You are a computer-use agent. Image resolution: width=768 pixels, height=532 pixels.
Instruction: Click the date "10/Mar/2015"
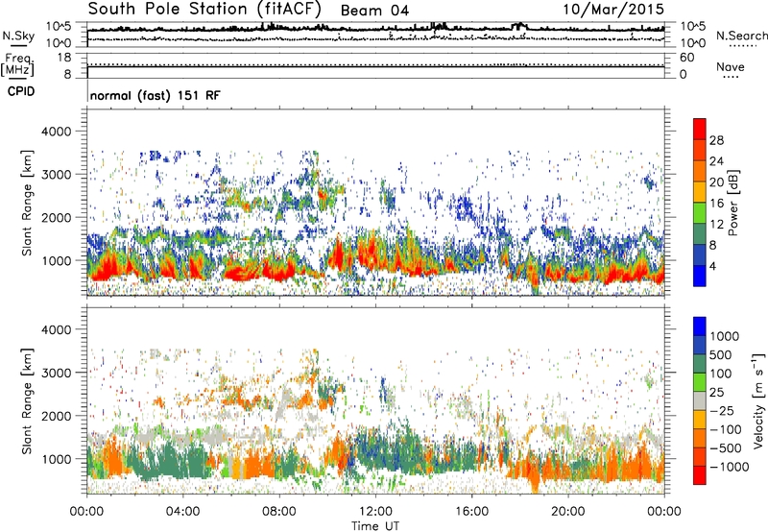613,9
